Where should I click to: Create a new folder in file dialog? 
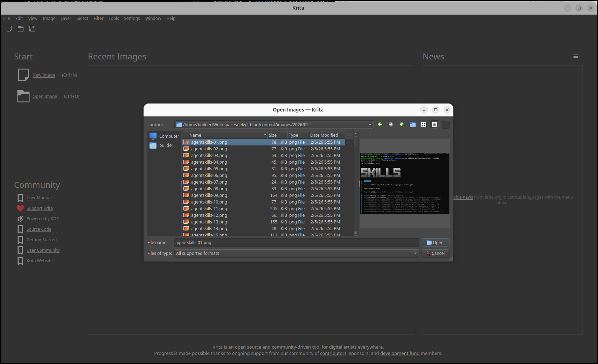[413, 124]
